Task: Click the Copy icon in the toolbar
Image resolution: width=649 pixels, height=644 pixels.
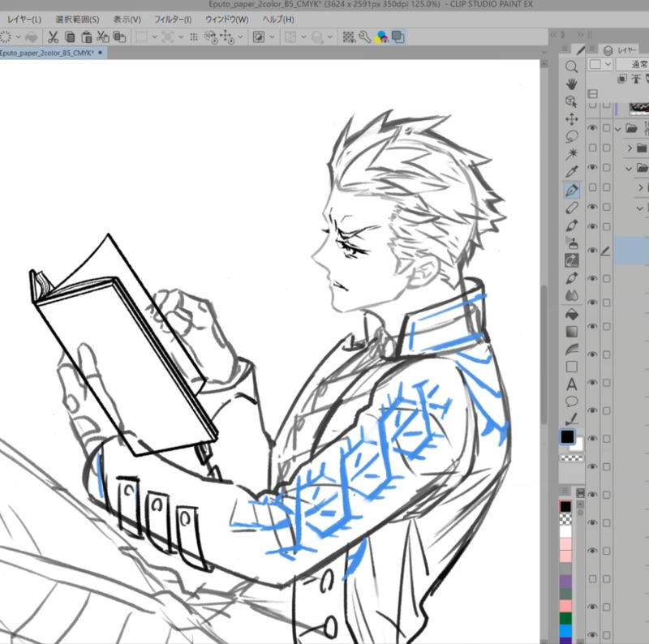Action: point(70,37)
